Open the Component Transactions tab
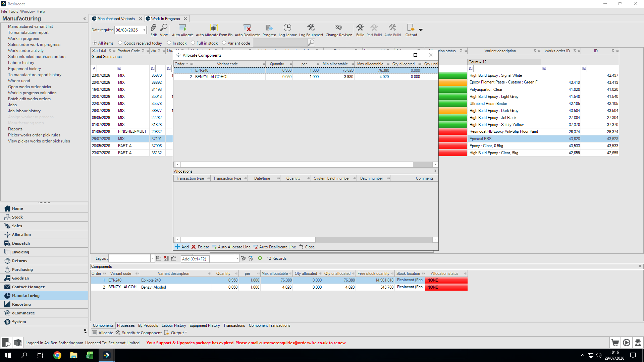Viewport: 644px width, 362px height. [x=269, y=325]
